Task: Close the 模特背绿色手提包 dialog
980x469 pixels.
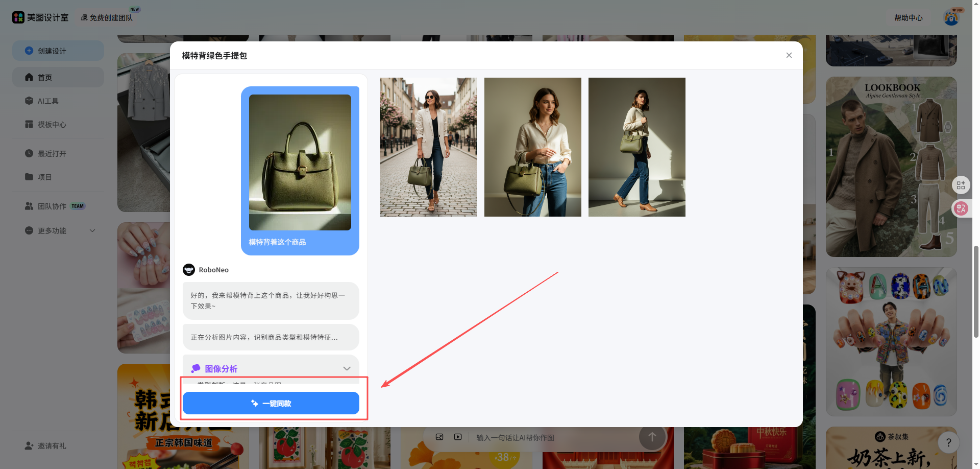Action: pyautogui.click(x=789, y=55)
